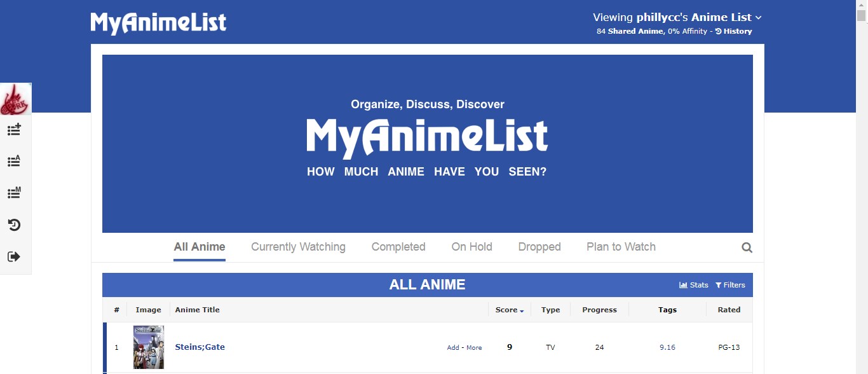Open the manga list sidebar icon
The height and width of the screenshot is (374, 868).
(14, 193)
